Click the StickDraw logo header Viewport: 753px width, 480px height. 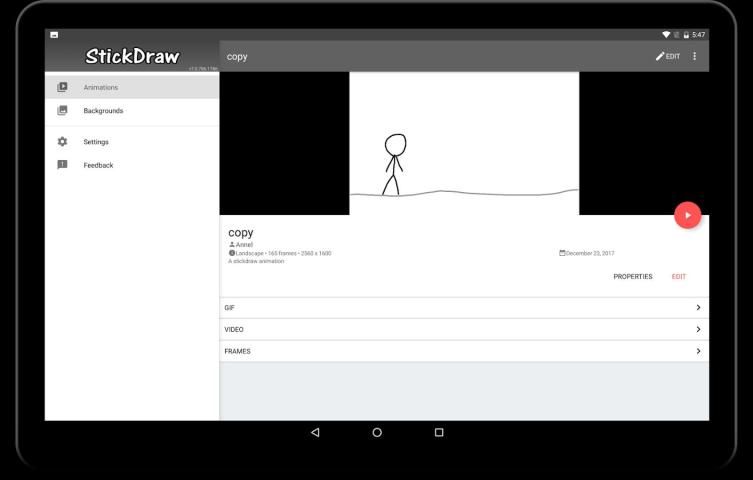click(x=132, y=56)
